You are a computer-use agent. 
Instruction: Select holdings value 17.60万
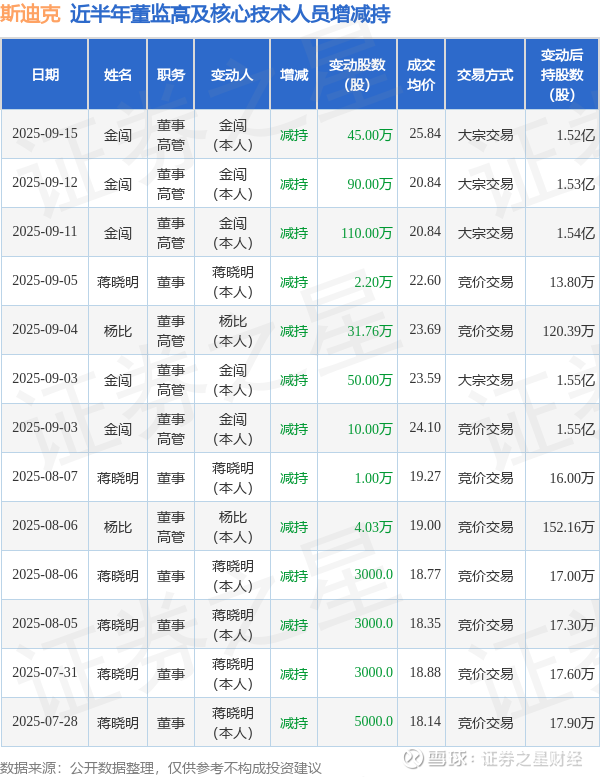(x=572, y=674)
